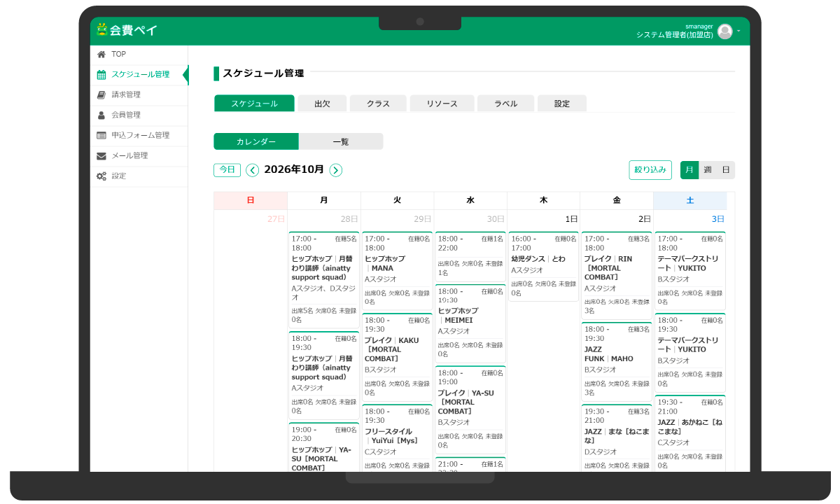Open the ラベル tab
The width and height of the screenshot is (840, 504).
tap(506, 104)
